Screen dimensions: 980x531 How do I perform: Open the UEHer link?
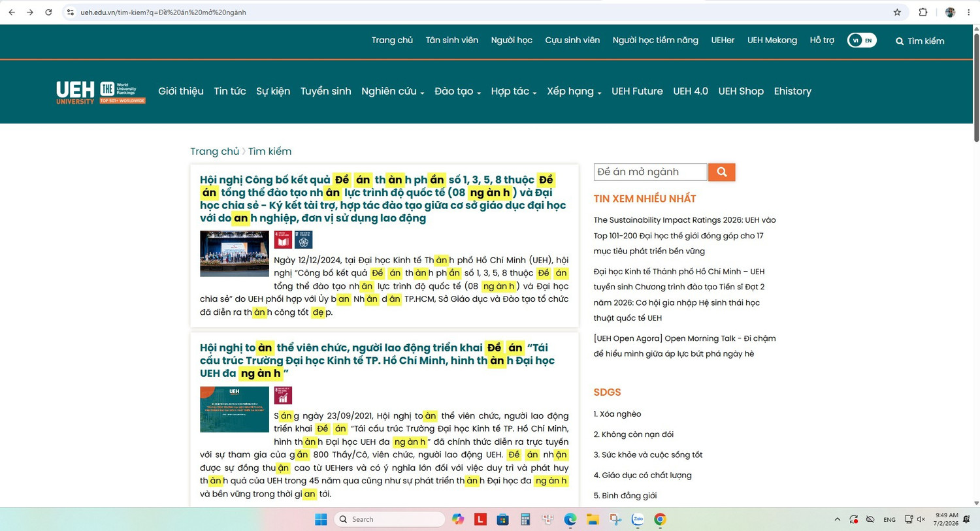click(x=723, y=40)
